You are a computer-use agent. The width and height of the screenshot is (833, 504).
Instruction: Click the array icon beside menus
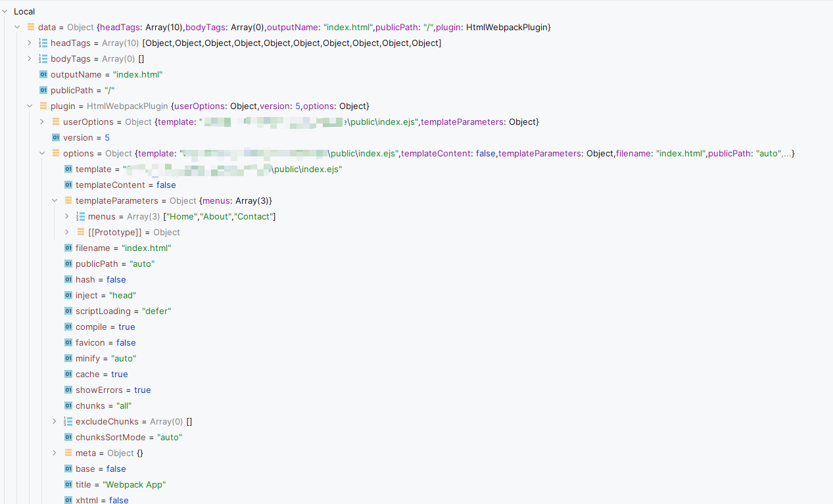[x=82, y=216]
